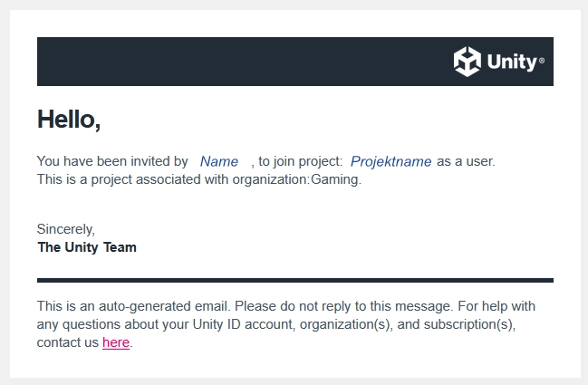Screen dimensions: 588x385
Task: Open the pink "here" help link
Action: (116, 342)
